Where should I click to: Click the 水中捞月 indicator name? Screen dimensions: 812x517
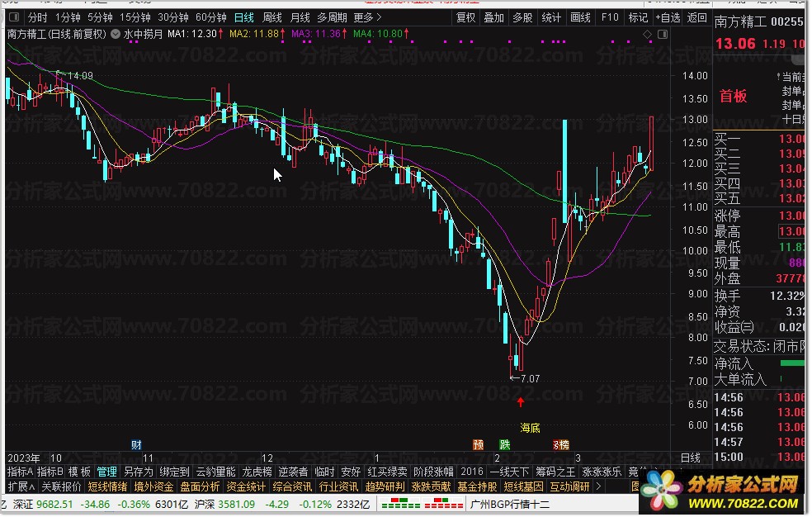point(143,34)
